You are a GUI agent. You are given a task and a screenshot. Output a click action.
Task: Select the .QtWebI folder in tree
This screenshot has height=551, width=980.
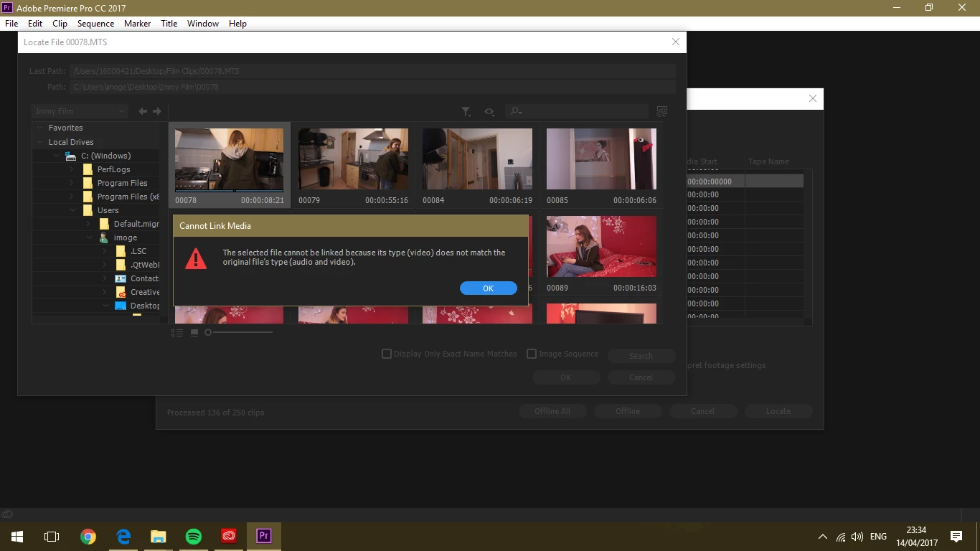[x=145, y=265]
